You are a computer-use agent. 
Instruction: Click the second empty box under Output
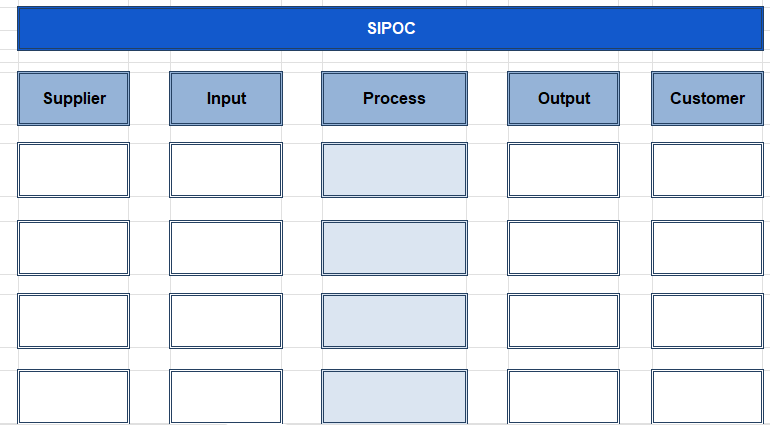tap(563, 248)
